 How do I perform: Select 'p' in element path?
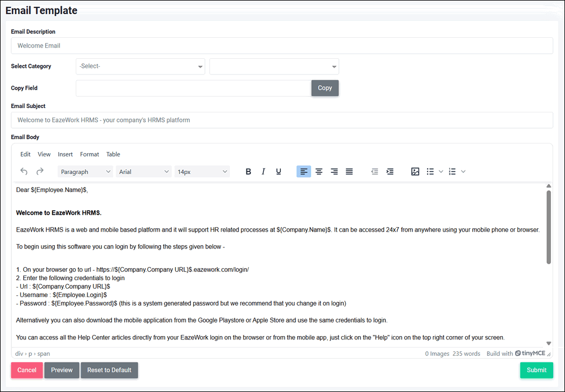click(31, 354)
